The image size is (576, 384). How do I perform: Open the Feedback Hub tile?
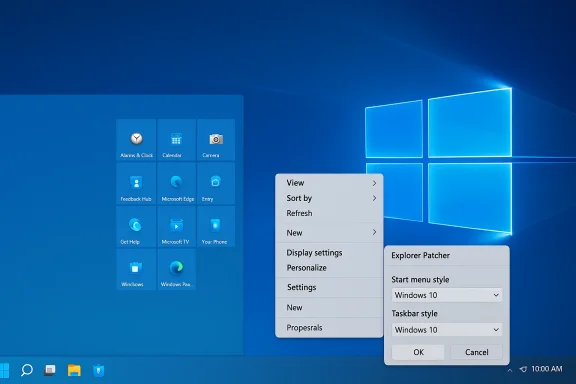pyautogui.click(x=136, y=183)
